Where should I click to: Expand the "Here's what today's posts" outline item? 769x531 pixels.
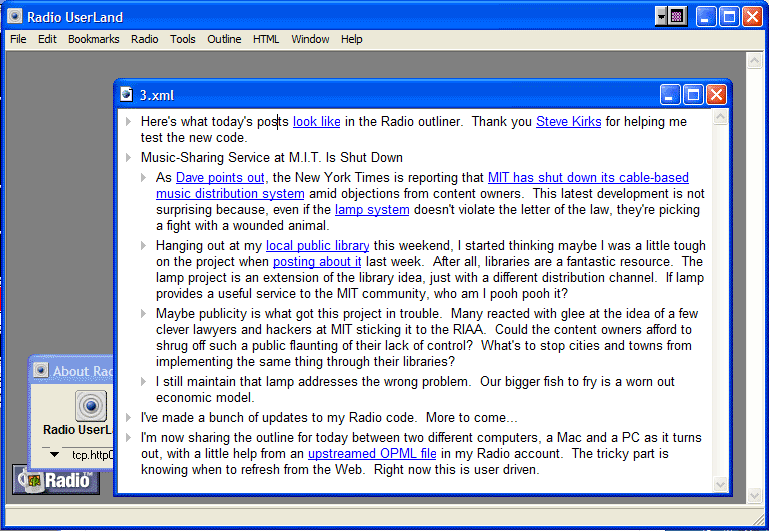[128, 121]
